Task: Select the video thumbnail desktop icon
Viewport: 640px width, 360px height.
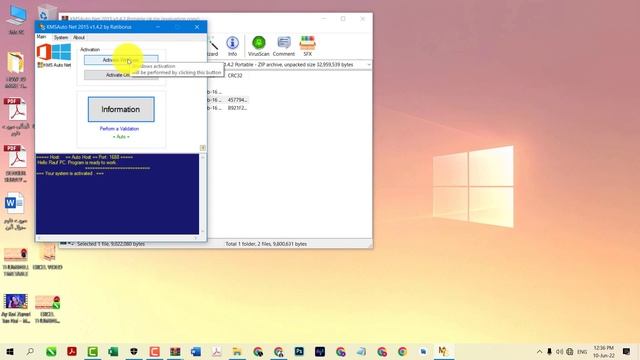Action: coord(16,309)
